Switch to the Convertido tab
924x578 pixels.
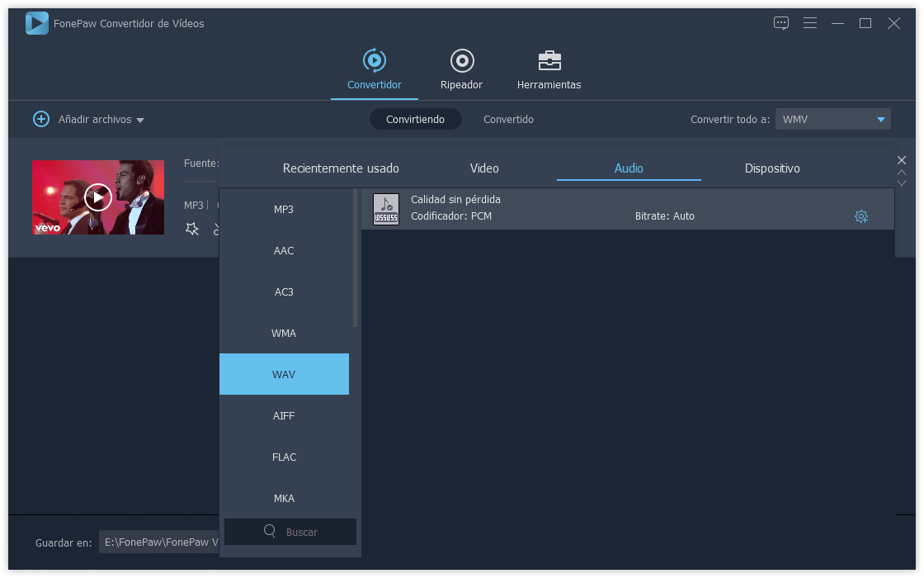click(508, 119)
